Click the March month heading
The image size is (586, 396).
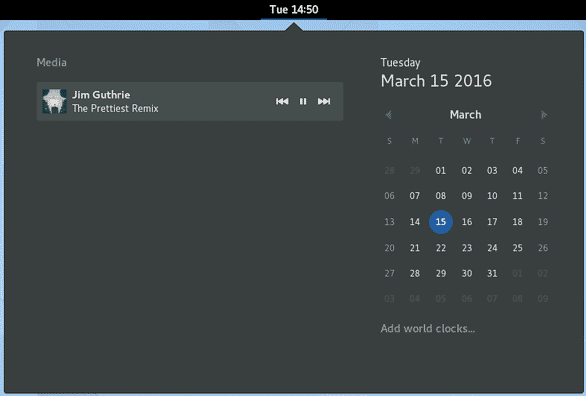tap(466, 115)
